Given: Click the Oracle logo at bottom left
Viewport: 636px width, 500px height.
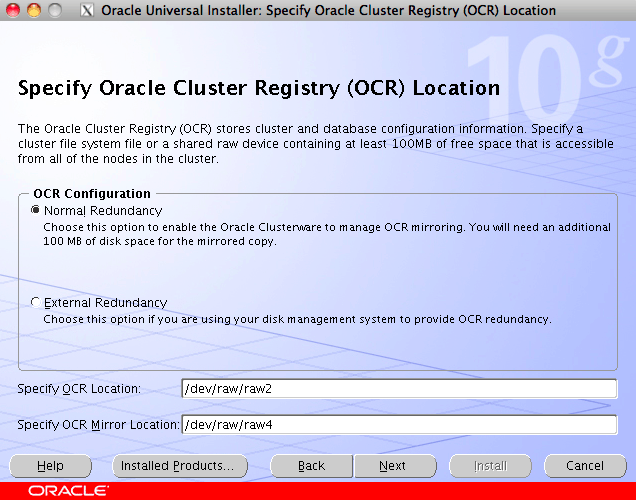Looking at the screenshot, I should pos(69,490).
